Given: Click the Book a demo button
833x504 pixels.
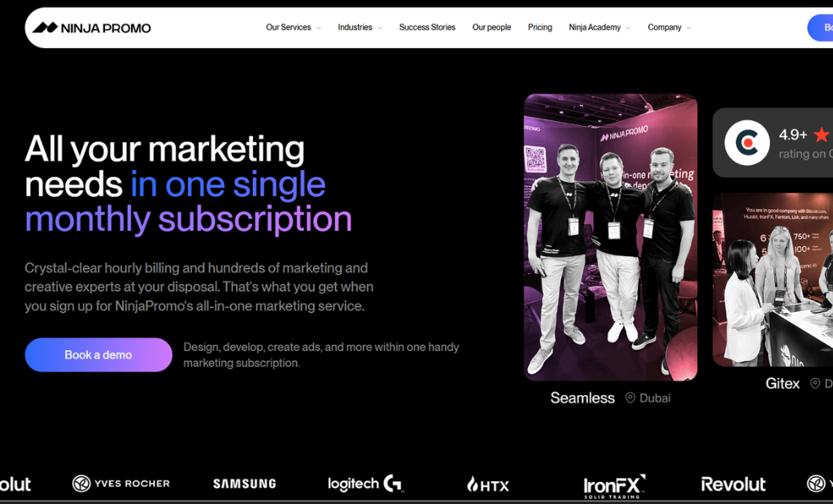Looking at the screenshot, I should [x=98, y=354].
